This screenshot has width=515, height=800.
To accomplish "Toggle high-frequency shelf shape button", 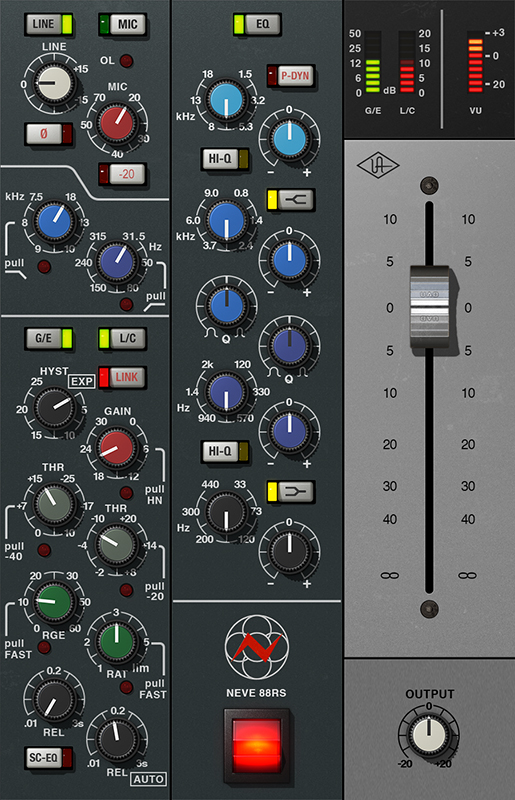I will point(290,199).
